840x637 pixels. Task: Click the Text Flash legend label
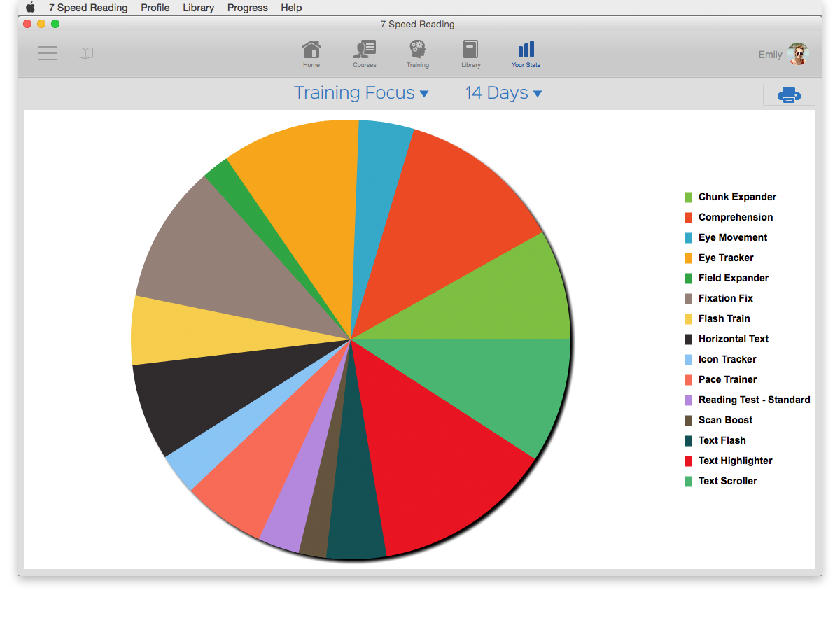tap(722, 441)
